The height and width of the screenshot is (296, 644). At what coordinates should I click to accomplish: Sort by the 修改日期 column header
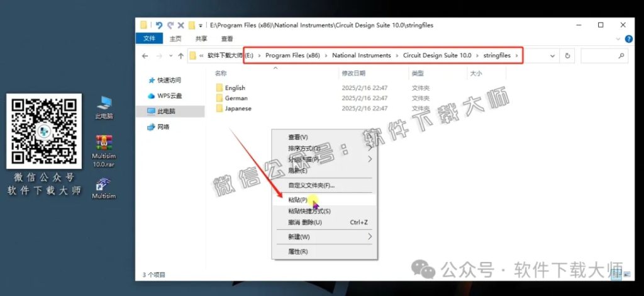pyautogui.click(x=353, y=73)
